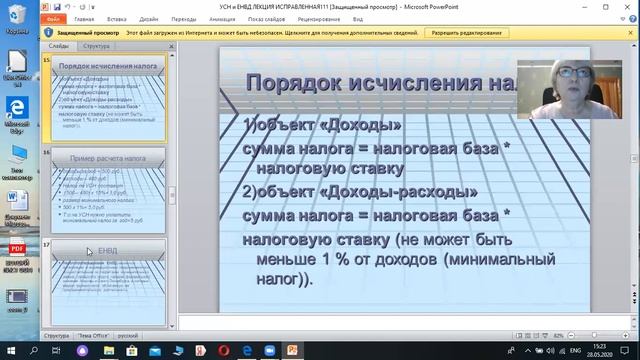Screen dimensions: 640x360
Task: Click the 62% zoom level value
Action: pyautogui.click(x=558, y=336)
